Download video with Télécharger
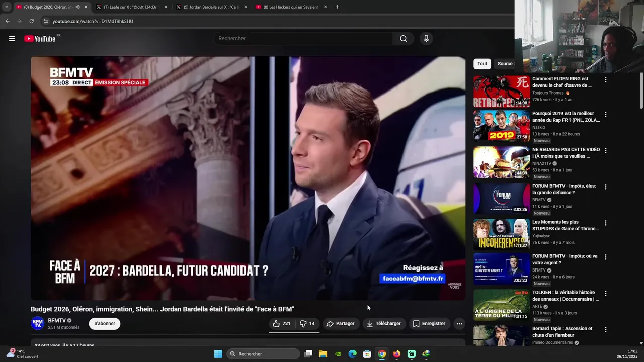This screenshot has height=362, width=644. (x=384, y=324)
